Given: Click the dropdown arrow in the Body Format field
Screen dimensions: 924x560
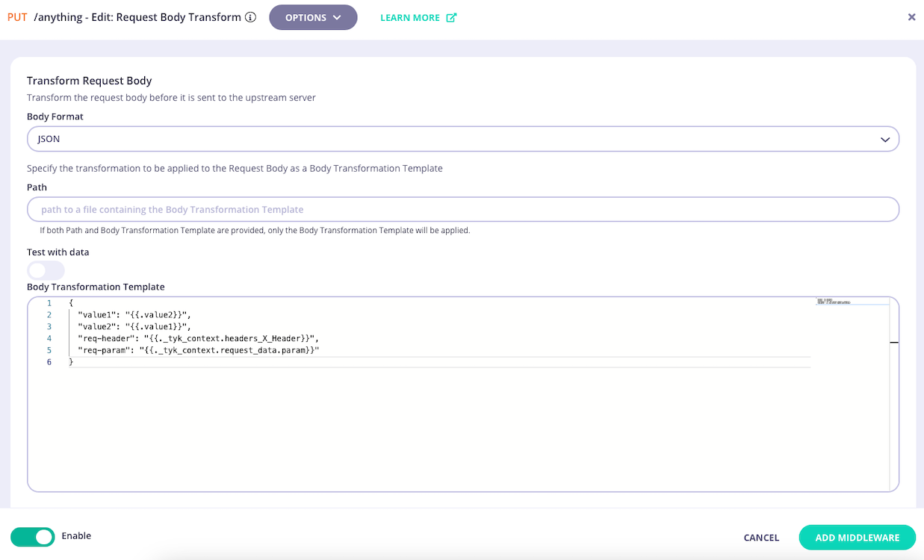Looking at the screenshot, I should 885,139.
